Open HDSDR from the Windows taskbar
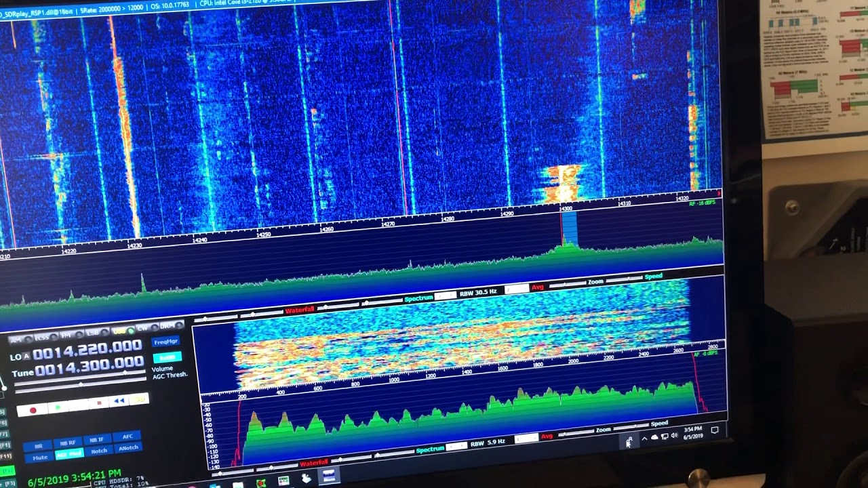Viewport: 868px width, 488px height. pyautogui.click(x=329, y=475)
